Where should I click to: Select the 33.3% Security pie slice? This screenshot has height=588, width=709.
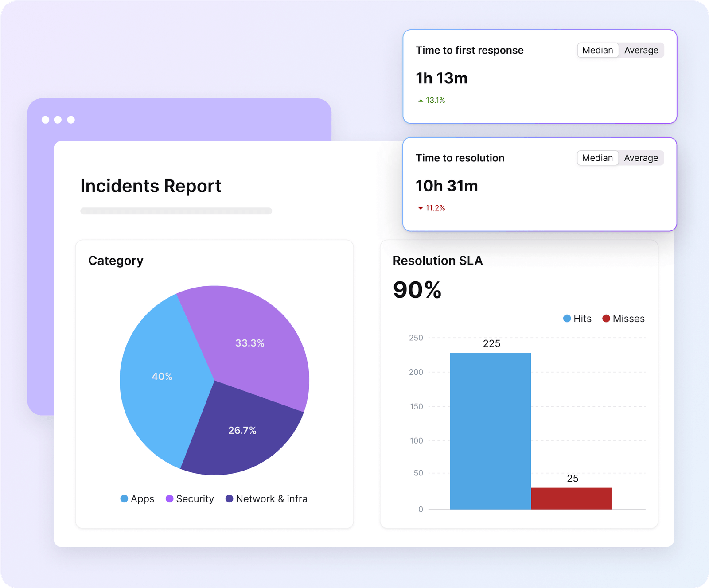[x=249, y=343]
